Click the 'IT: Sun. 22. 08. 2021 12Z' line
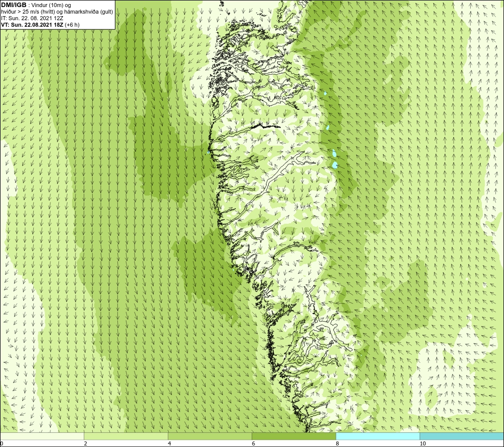The height and width of the screenshot is (447, 504). point(32,18)
